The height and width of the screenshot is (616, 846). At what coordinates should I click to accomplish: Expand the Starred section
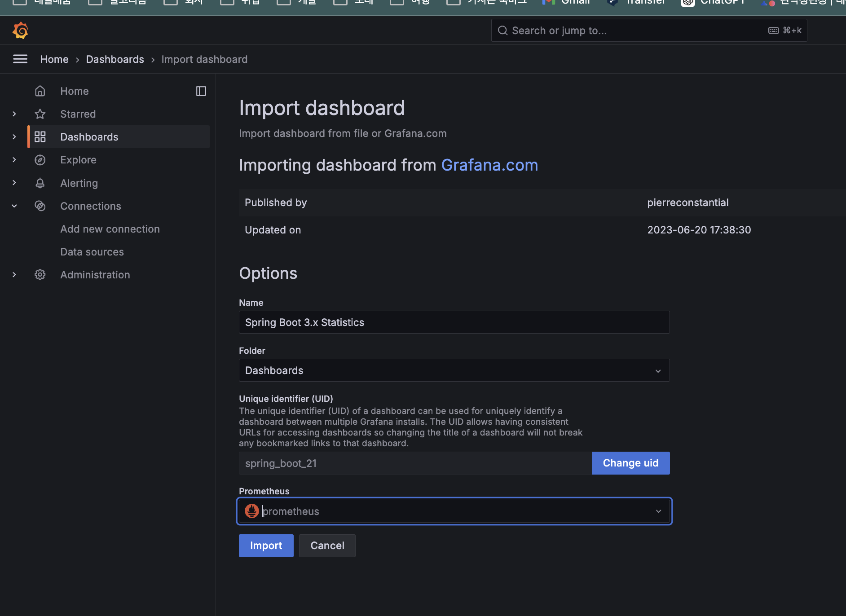click(14, 114)
